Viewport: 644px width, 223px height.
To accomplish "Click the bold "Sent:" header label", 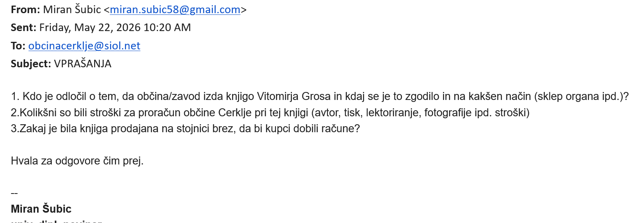I will (x=24, y=27).
